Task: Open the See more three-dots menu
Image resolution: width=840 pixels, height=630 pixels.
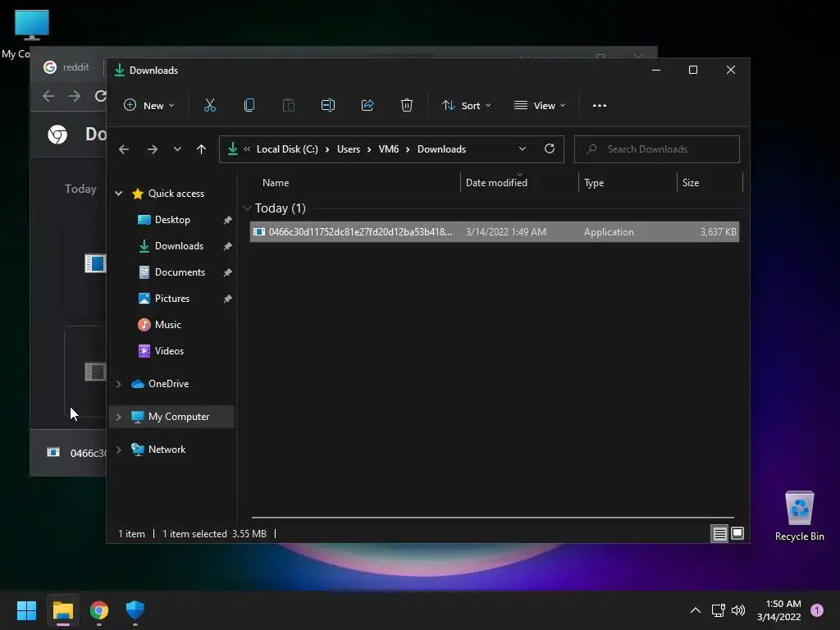Action: click(600, 106)
